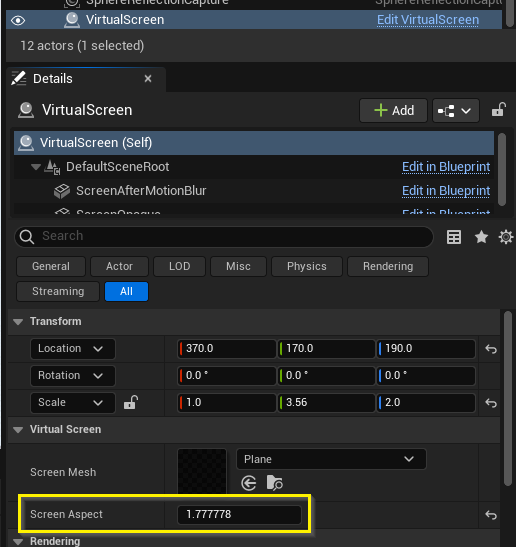This screenshot has height=547, width=516.
Task: Select VirtualScreen (Self) component
Action: [x=254, y=143]
